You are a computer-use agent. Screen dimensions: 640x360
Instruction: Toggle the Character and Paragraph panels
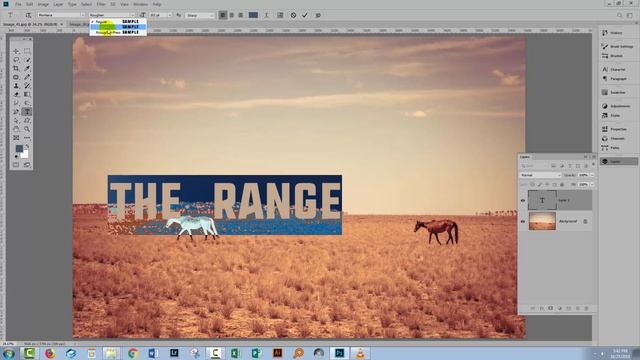pos(280,15)
